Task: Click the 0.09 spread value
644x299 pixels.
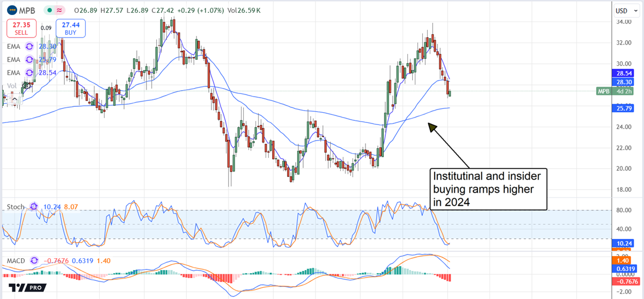Action: 46,28
